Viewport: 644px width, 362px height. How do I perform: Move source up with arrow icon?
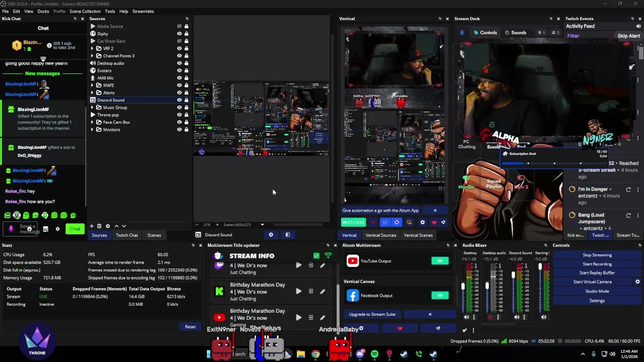pyautogui.click(x=116, y=226)
